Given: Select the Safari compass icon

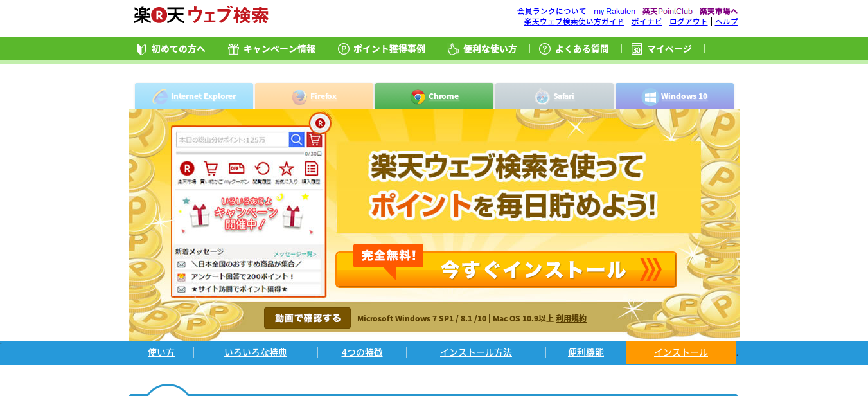Looking at the screenshot, I should pyautogui.click(x=542, y=97).
